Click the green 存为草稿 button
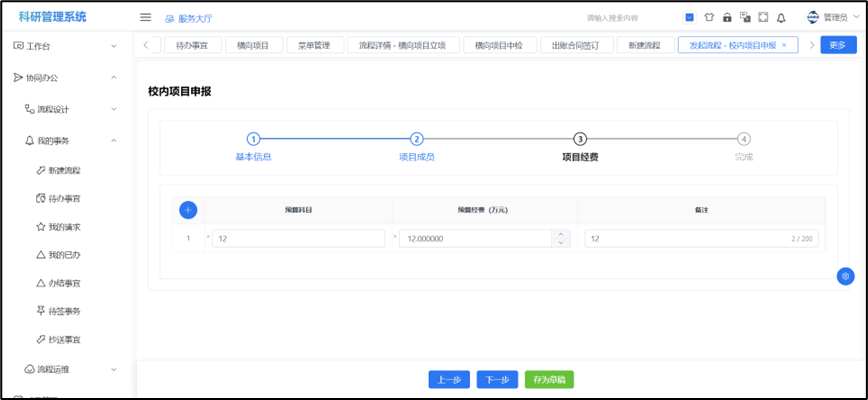The image size is (868, 400). (x=549, y=379)
